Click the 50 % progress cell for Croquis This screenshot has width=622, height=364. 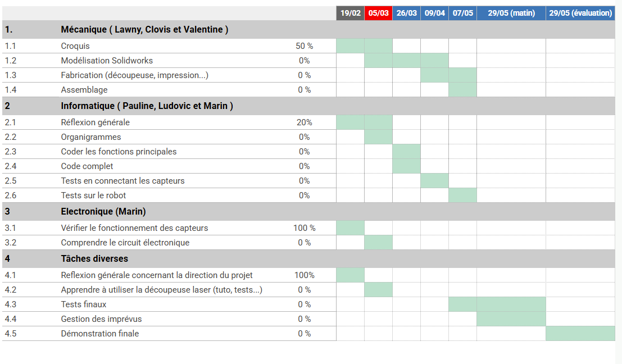305,46
